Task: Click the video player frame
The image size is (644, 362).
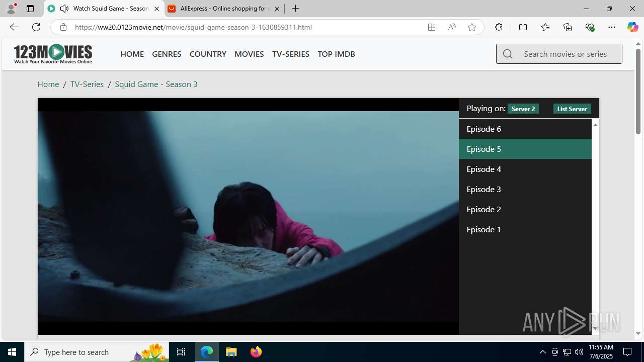Action: [x=248, y=216]
